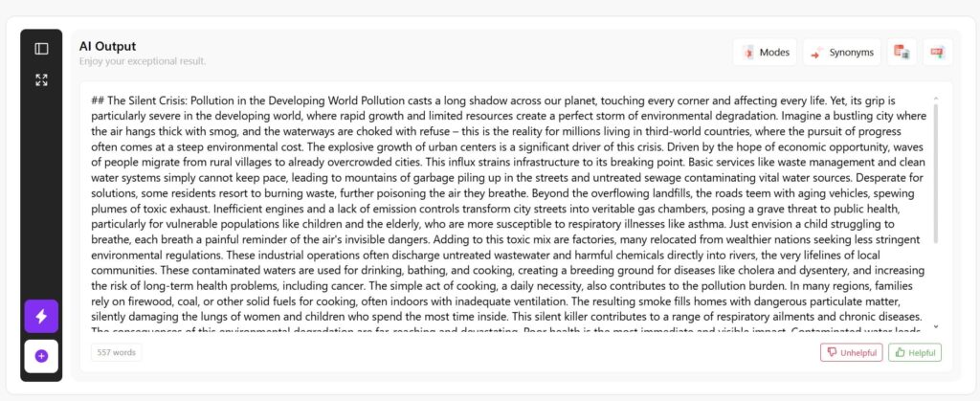This screenshot has height=401, width=980.
Task: Click the purple lightning bolt button
Action: 41,316
